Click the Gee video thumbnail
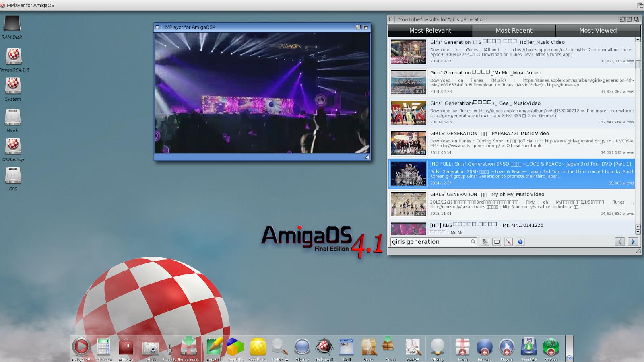 (409, 113)
